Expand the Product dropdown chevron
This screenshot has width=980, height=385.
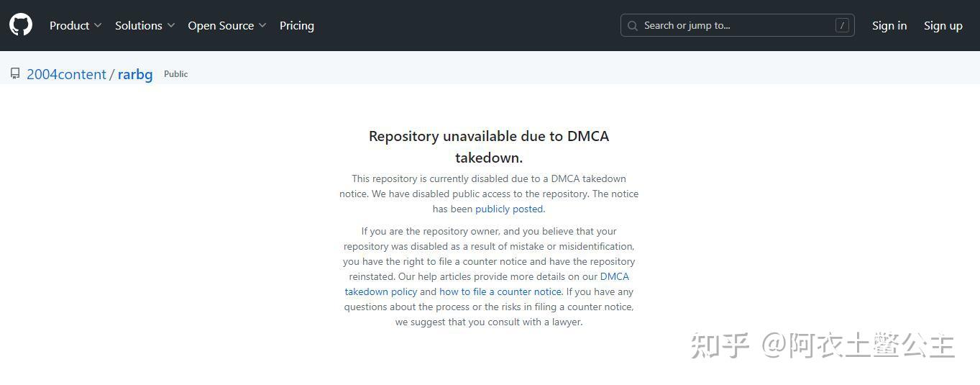98,26
